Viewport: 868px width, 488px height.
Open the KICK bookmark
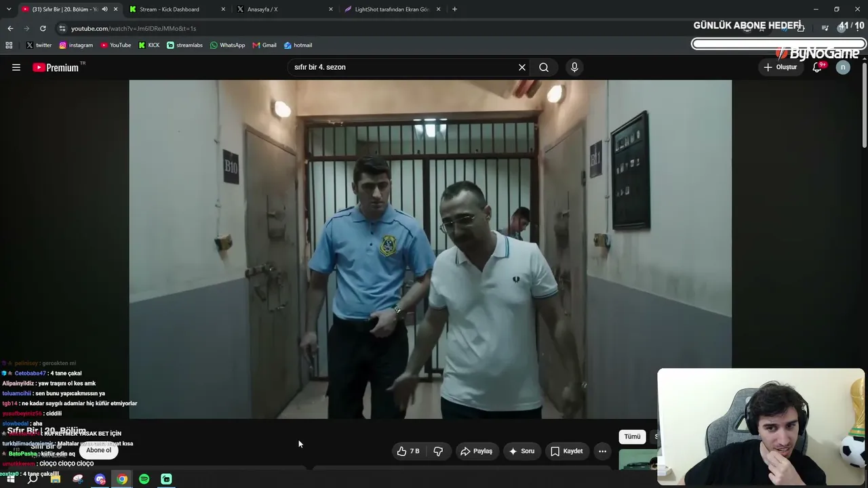click(149, 45)
